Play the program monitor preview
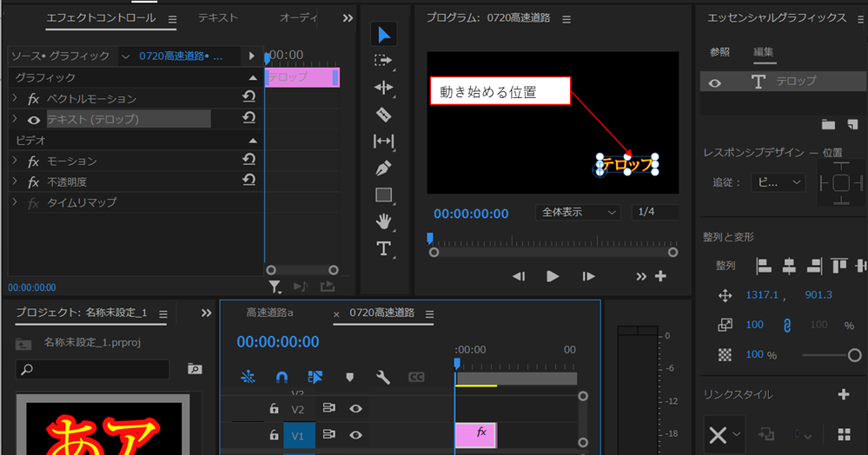The width and height of the screenshot is (868, 455). [553, 276]
